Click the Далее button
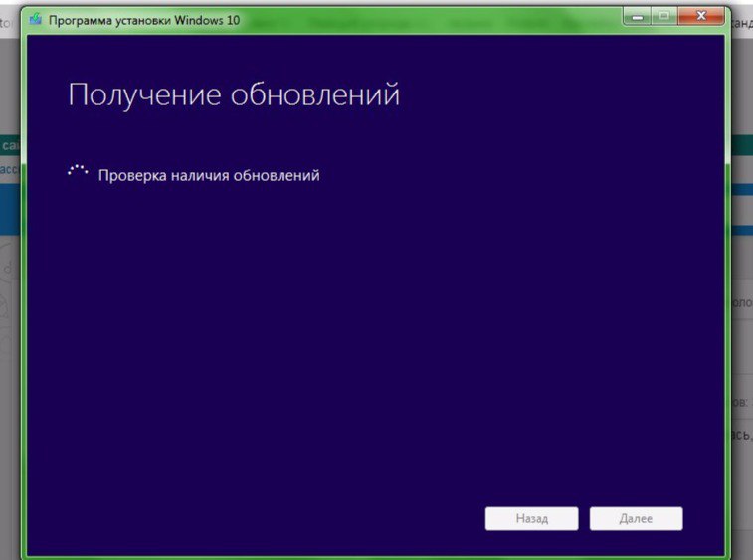This screenshot has width=753, height=560. (636, 518)
